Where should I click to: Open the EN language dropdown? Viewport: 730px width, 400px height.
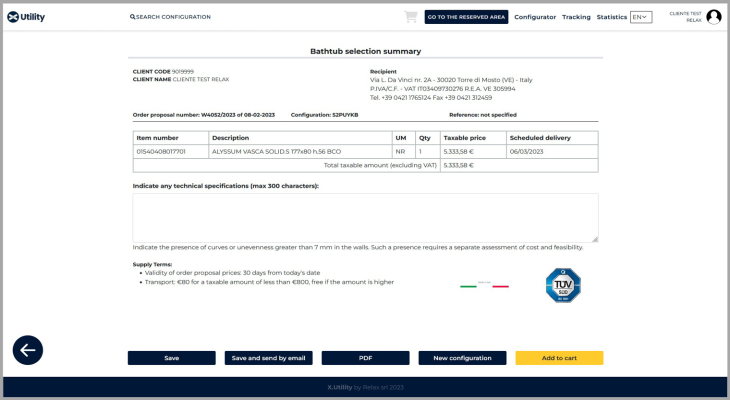[641, 17]
